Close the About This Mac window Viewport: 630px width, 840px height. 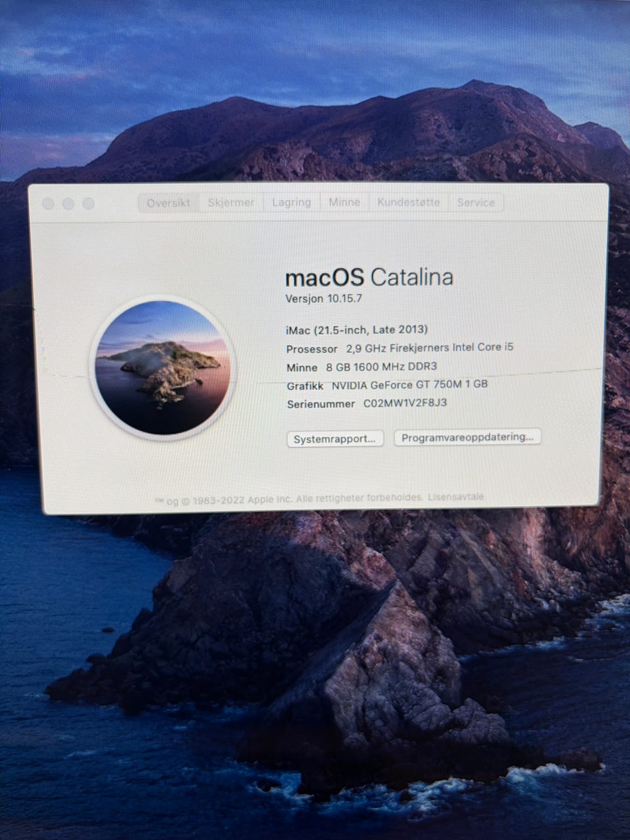[49, 204]
